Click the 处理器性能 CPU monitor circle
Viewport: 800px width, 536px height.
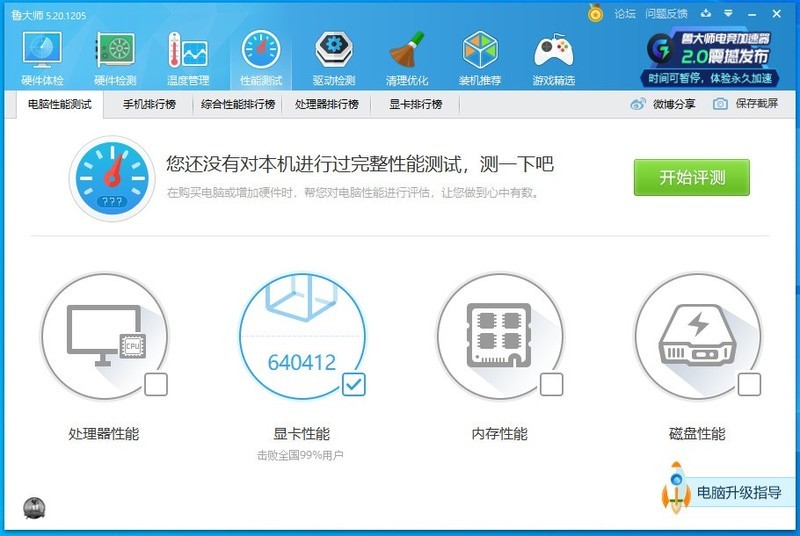(105, 336)
